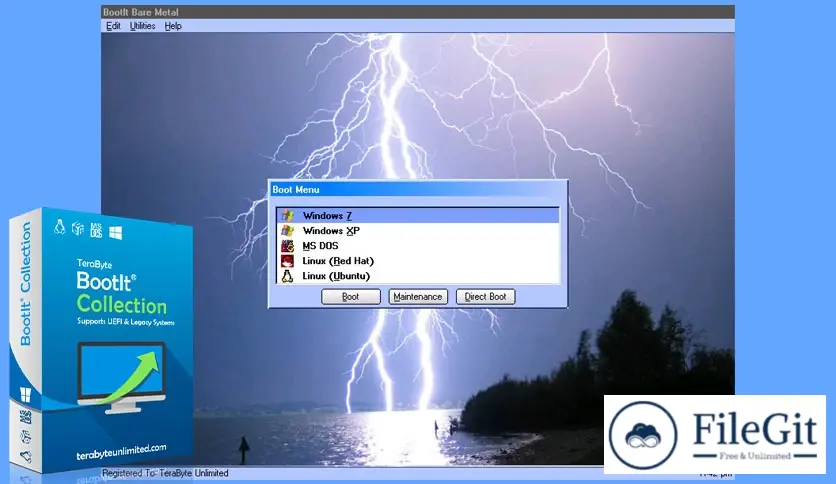Click the Boot button
836x484 pixels.
tap(350, 296)
